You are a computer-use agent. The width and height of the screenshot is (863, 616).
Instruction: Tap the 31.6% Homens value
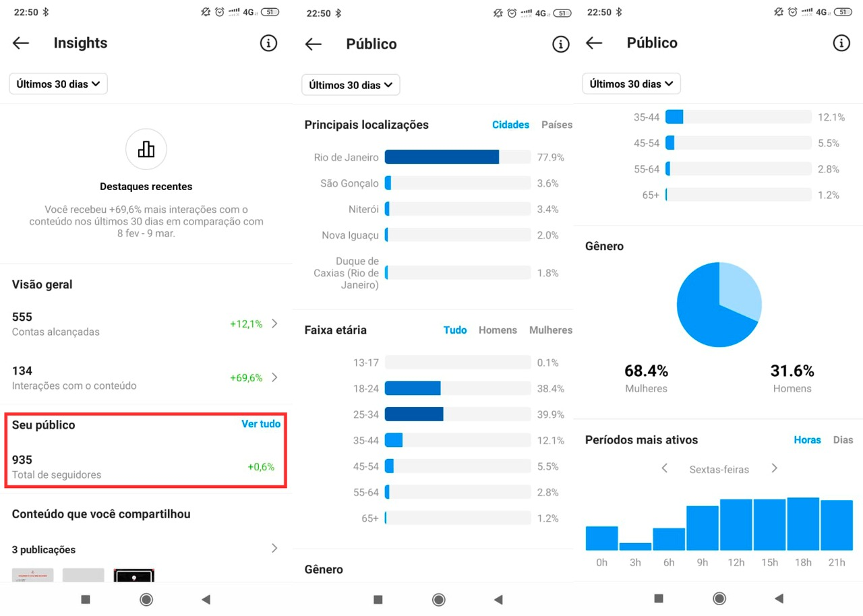pyautogui.click(x=792, y=371)
